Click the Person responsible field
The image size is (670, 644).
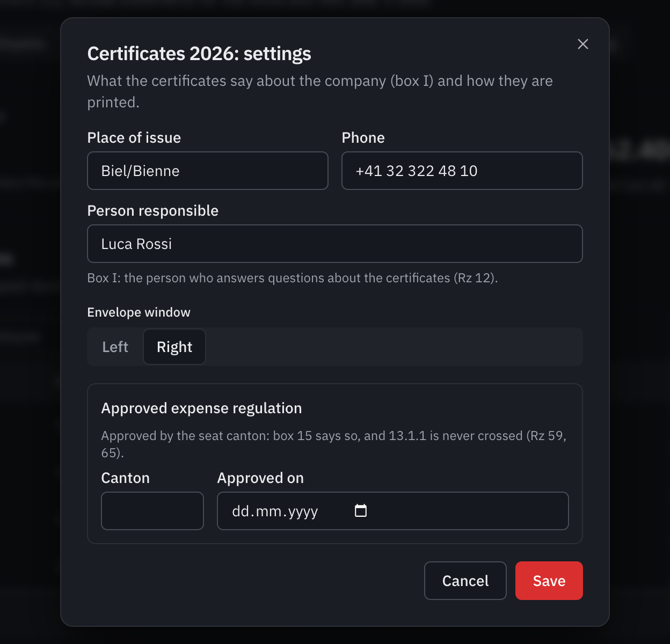coord(335,244)
